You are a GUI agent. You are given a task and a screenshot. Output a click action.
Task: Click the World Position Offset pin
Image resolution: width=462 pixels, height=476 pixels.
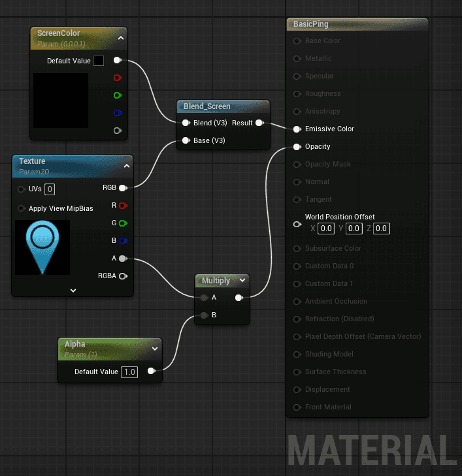pos(297,223)
